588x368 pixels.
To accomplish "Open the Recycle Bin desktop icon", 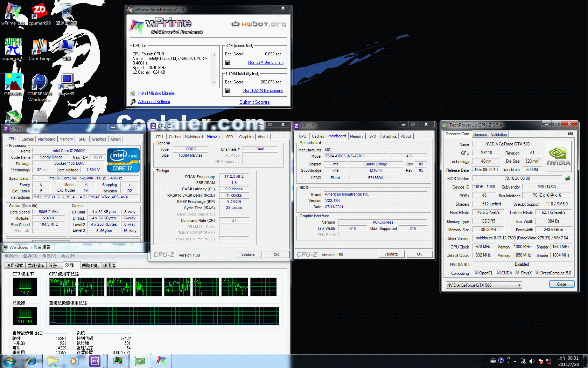I will pyautogui.click(x=66, y=14).
